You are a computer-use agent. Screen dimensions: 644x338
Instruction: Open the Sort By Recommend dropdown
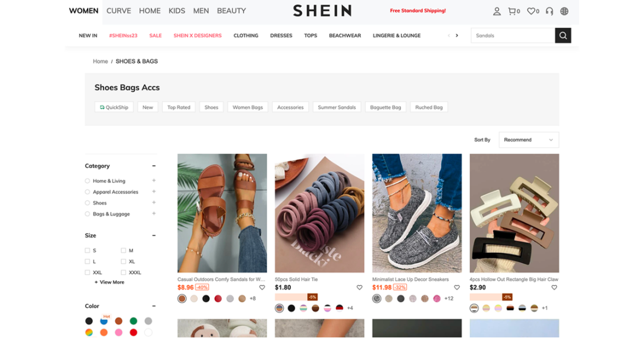[x=529, y=140]
